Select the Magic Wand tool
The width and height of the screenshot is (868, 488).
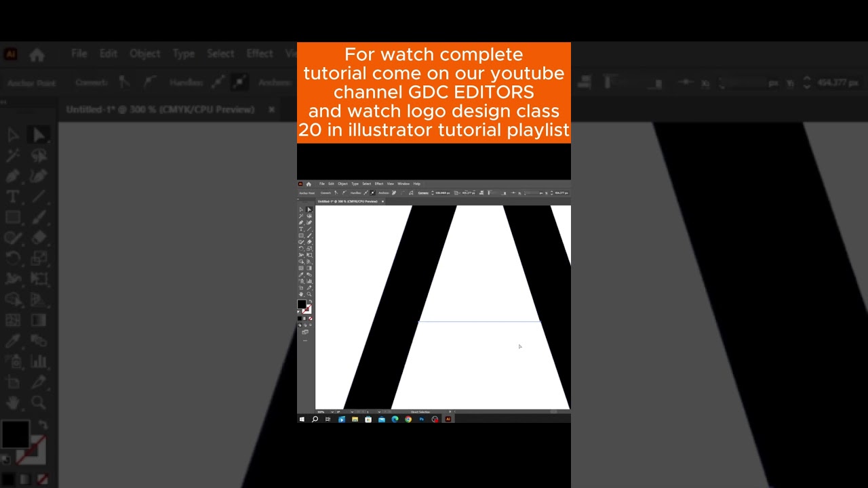tap(301, 216)
